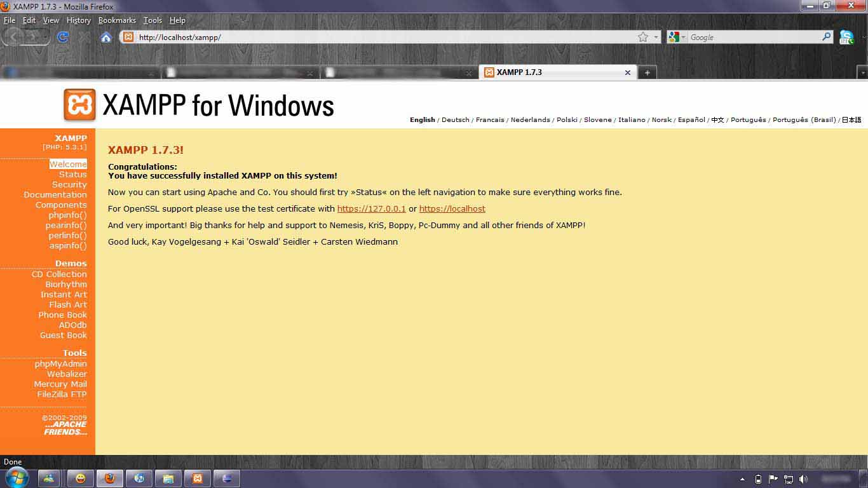Click the battery tray icon

tap(758, 479)
